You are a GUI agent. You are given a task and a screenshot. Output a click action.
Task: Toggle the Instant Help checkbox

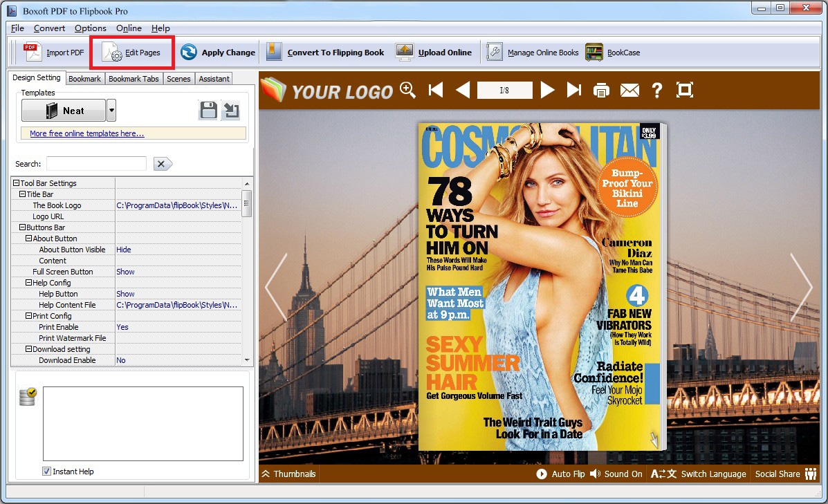[46, 472]
